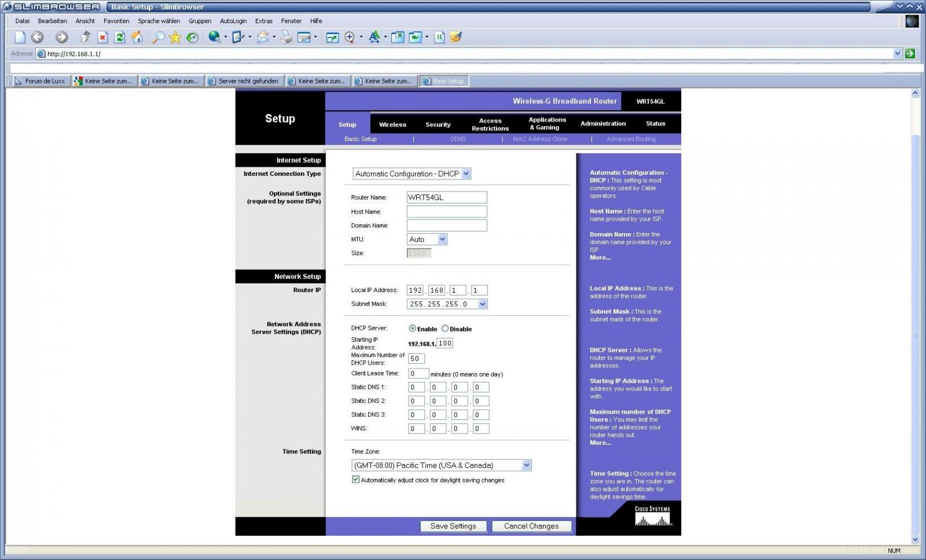
Task: Click the page edit window icon
Action: click(x=304, y=37)
